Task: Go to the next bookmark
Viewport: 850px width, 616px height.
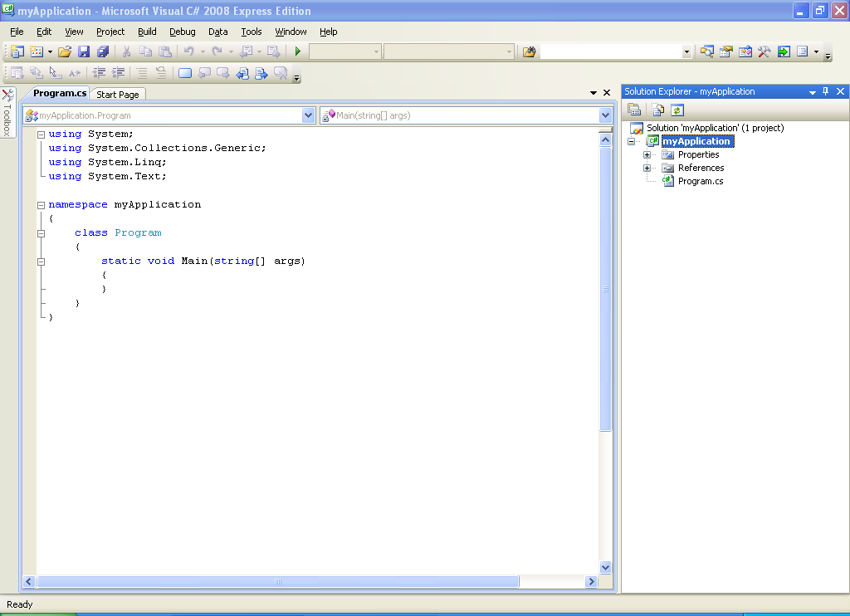Action: 223,73
